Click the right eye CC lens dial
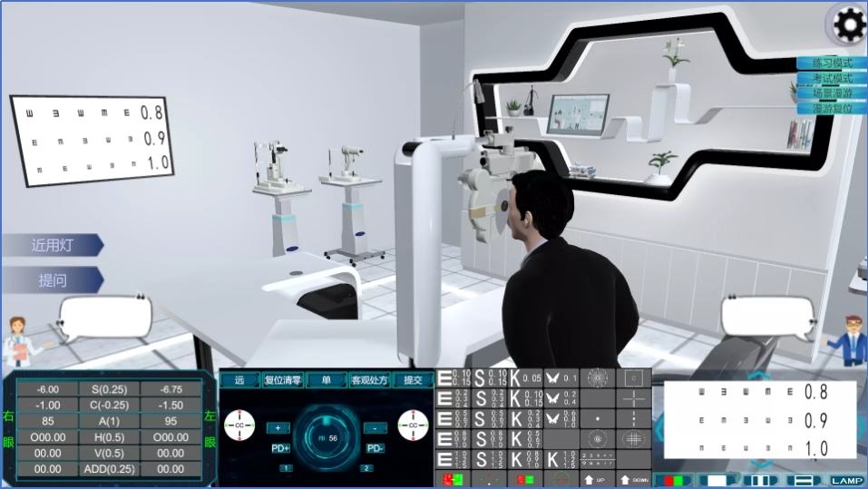This screenshot has width=868, height=489. click(x=240, y=425)
